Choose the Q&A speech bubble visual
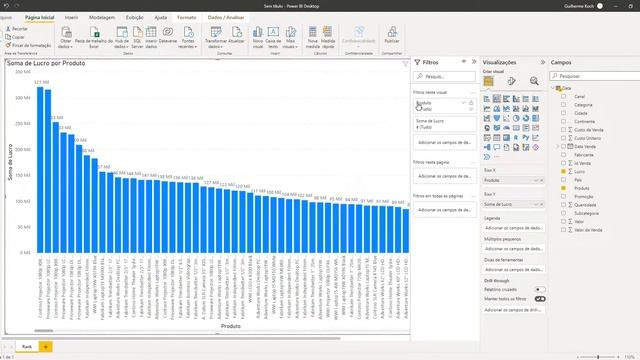The width and height of the screenshot is (640, 360). (497, 147)
